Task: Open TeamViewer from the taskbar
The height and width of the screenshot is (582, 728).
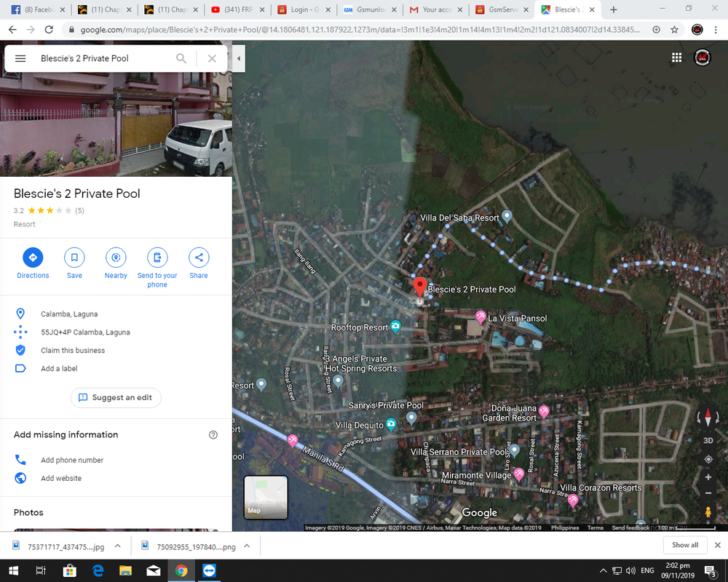Action: [x=209, y=570]
